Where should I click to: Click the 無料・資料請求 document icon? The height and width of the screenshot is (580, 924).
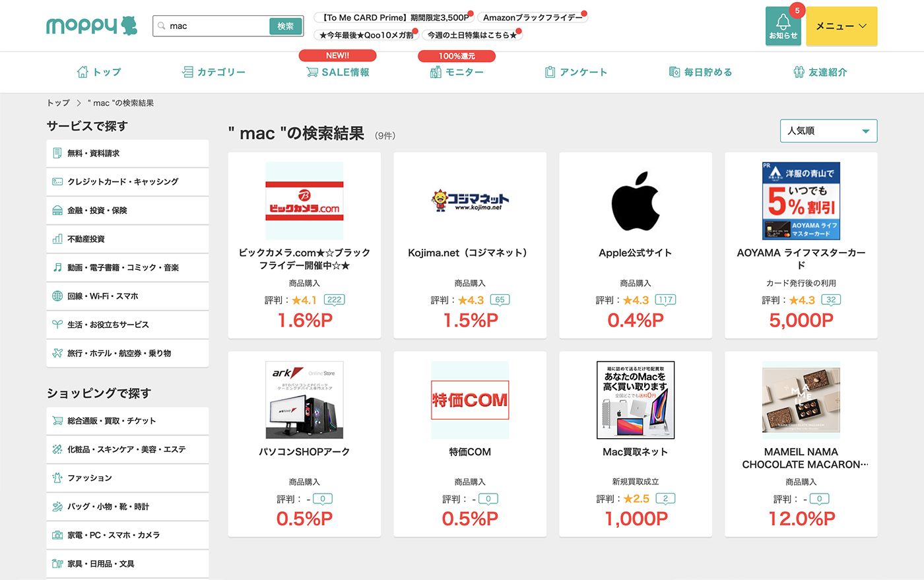pyautogui.click(x=57, y=153)
